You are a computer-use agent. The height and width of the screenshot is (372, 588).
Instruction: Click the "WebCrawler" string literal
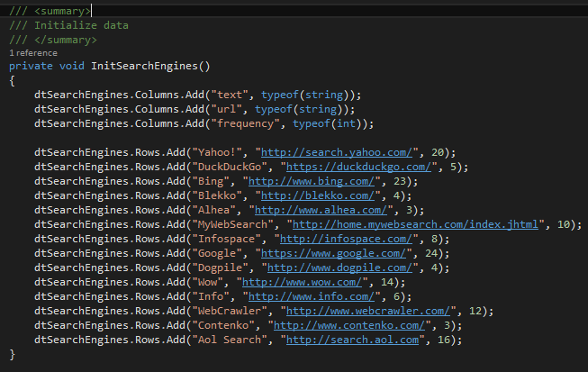(230, 311)
